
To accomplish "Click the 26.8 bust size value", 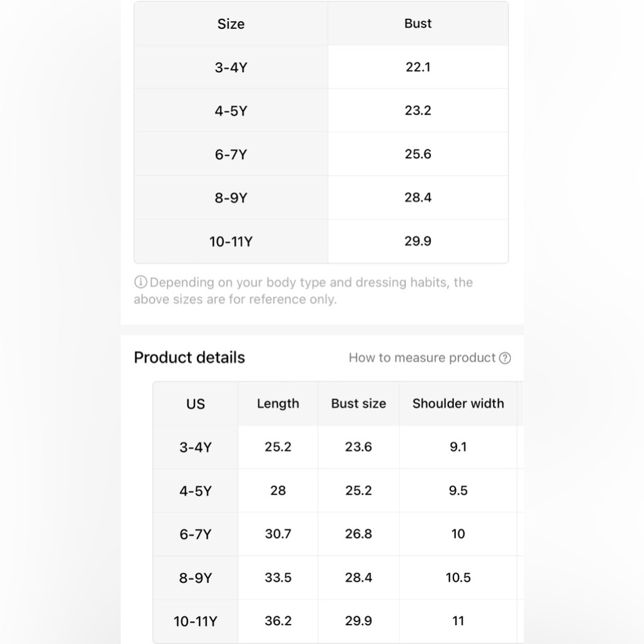I will pyautogui.click(x=358, y=534).
